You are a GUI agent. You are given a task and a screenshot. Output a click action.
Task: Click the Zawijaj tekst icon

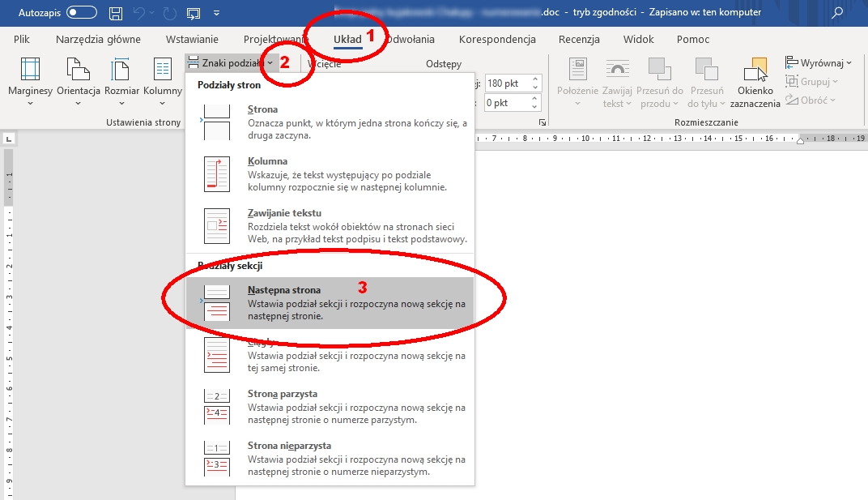tap(617, 70)
